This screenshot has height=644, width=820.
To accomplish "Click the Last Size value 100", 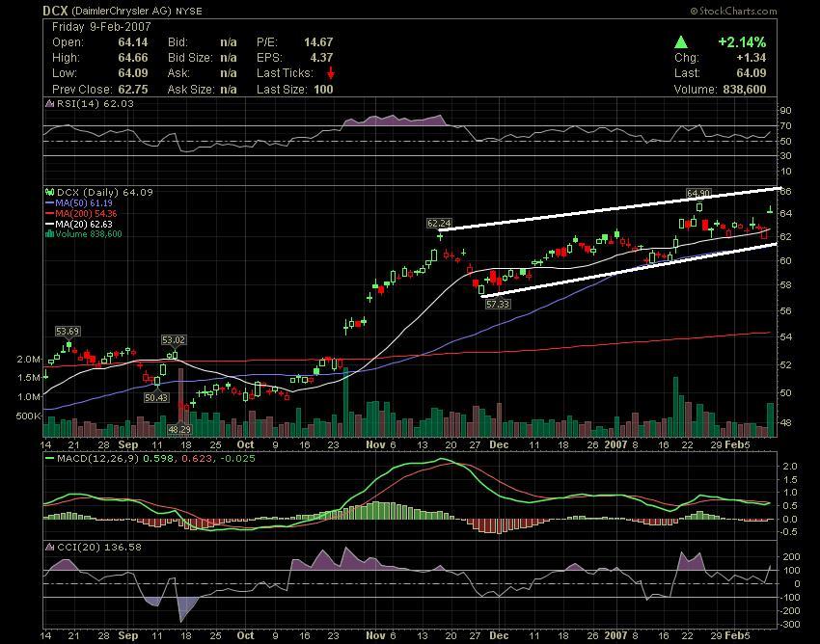I will coord(323,89).
